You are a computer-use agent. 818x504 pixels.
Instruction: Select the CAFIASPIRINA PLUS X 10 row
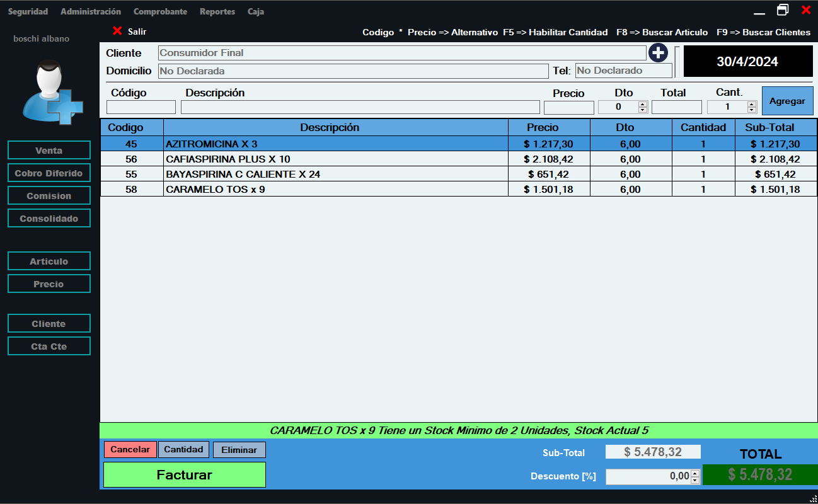(335, 159)
